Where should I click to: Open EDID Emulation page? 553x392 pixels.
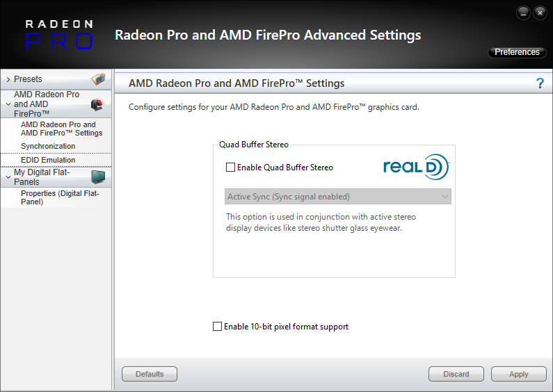click(x=48, y=160)
